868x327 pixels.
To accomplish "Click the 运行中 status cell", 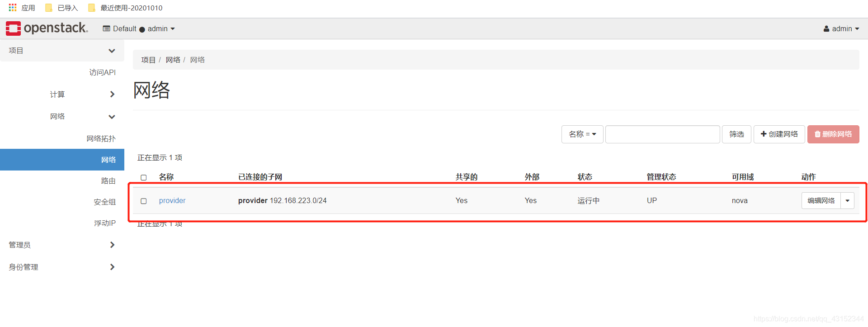I will [x=588, y=200].
